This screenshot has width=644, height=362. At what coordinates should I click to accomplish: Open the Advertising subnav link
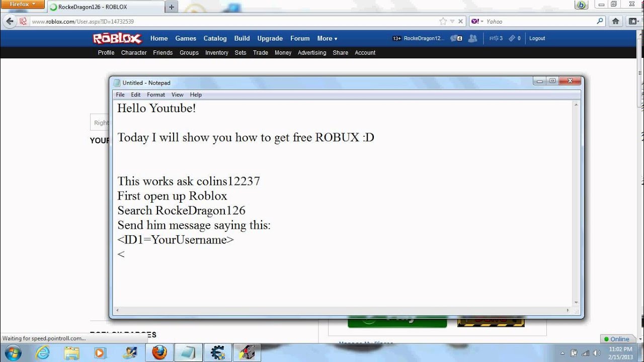pyautogui.click(x=312, y=53)
